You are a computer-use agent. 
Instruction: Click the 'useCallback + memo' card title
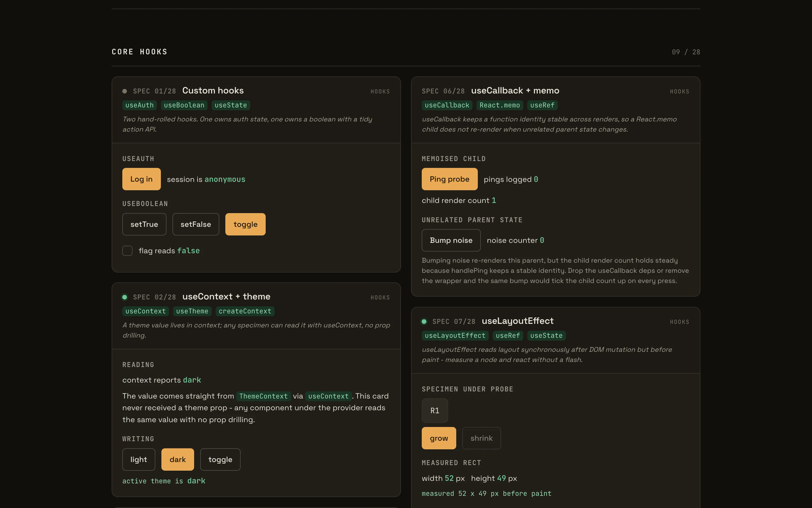point(515,91)
